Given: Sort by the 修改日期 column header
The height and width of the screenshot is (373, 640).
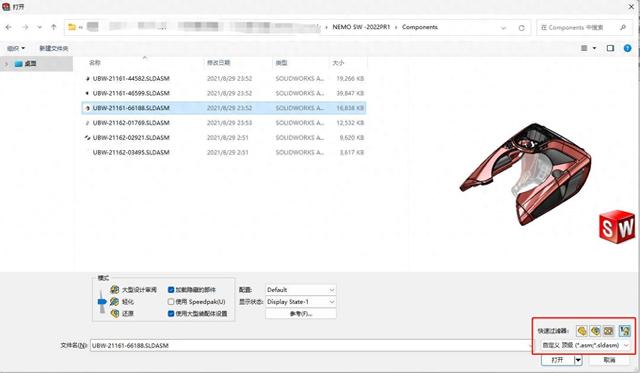Looking at the screenshot, I should click(219, 62).
